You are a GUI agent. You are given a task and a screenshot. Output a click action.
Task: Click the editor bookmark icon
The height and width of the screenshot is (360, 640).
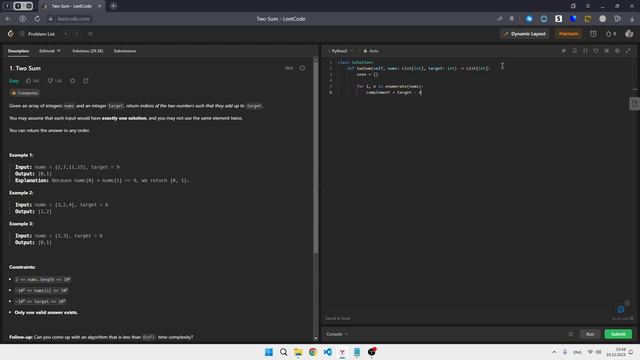(x=574, y=51)
